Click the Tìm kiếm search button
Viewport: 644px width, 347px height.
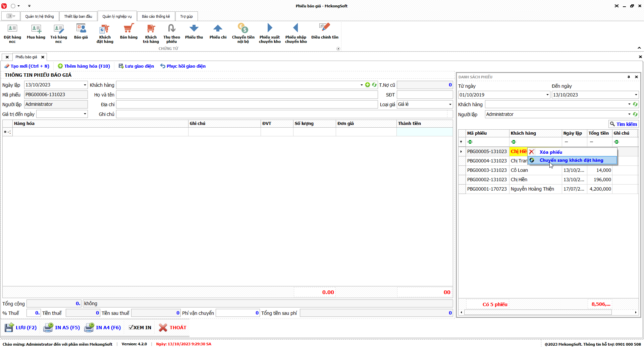[x=623, y=124]
